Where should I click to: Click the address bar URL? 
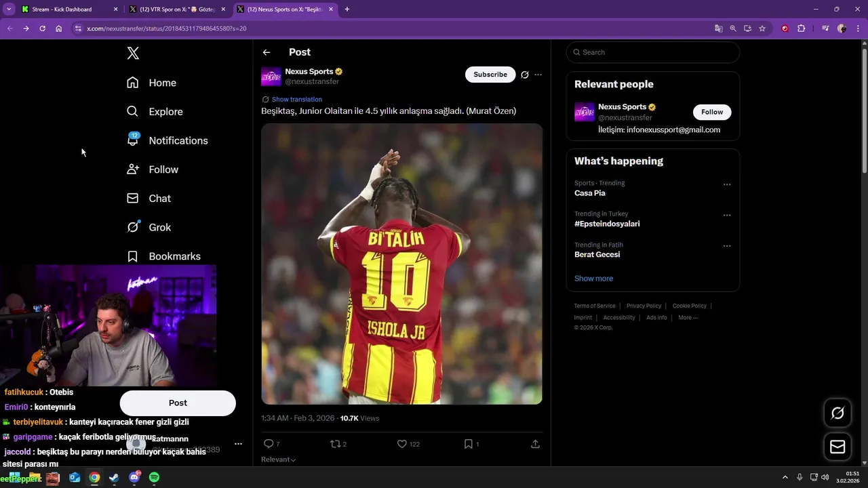[x=166, y=28]
